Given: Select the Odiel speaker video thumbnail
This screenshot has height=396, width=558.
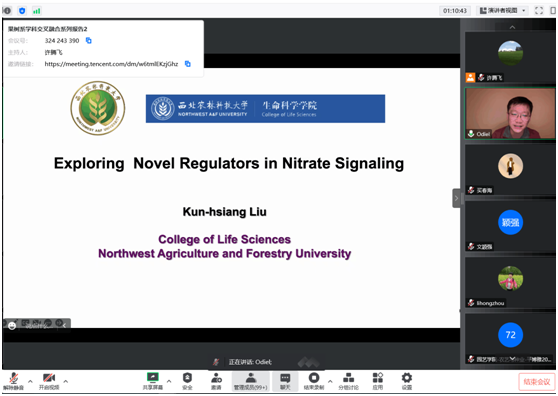Looking at the screenshot, I should (x=510, y=113).
